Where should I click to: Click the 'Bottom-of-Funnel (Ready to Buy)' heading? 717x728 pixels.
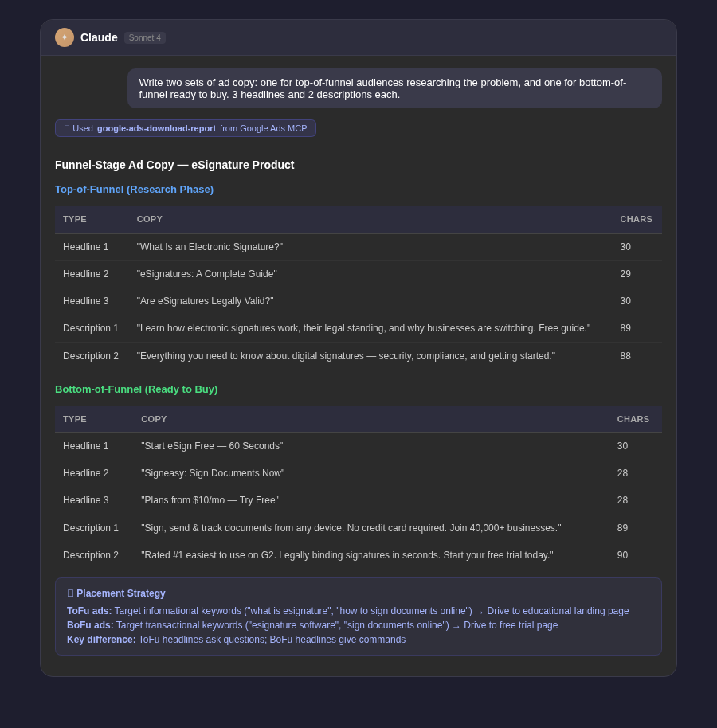(136, 389)
